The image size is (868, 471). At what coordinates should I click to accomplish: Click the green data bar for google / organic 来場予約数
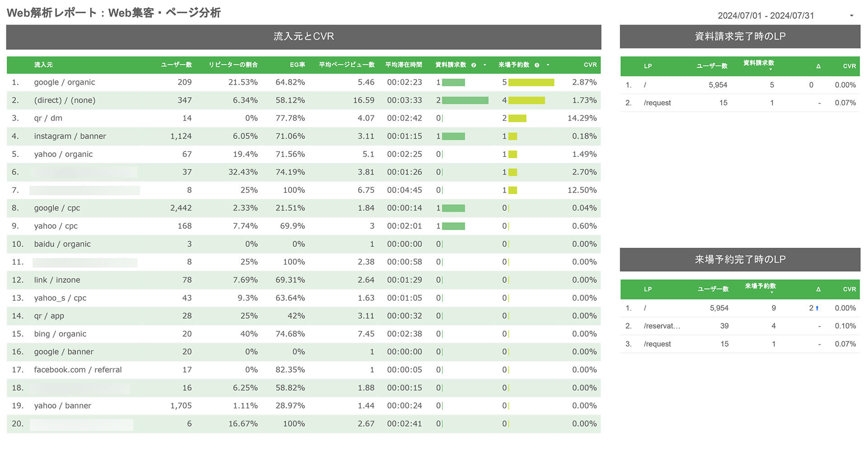pos(531,82)
